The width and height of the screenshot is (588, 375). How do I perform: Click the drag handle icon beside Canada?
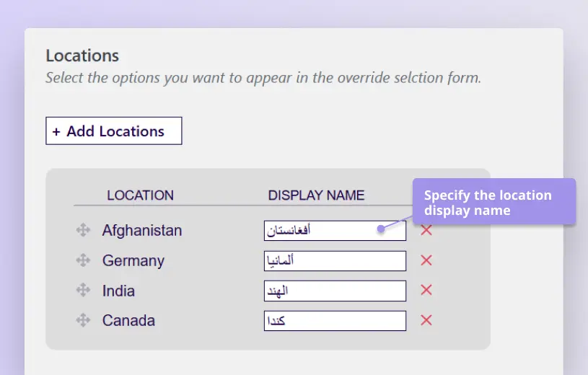83,320
